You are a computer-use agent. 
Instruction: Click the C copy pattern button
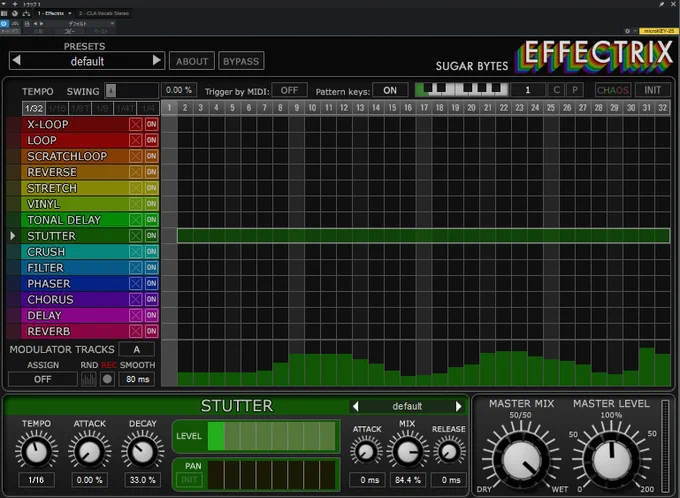click(556, 90)
